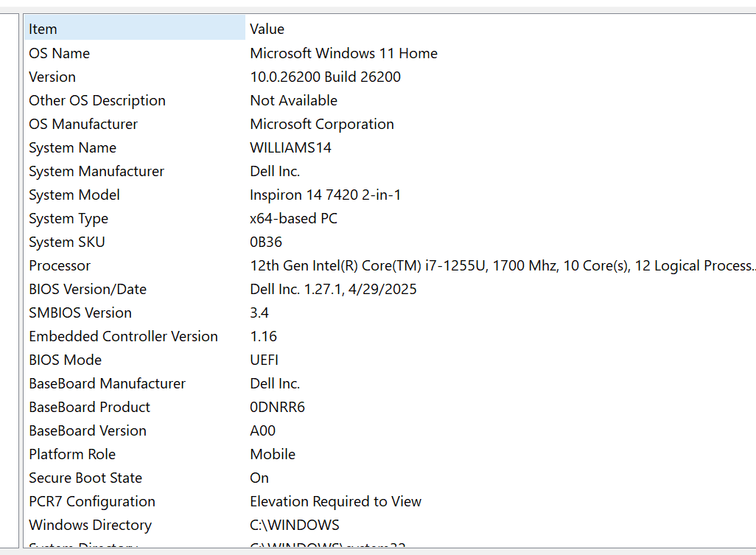Select the "BaseBoard Product" item label

[x=90, y=408]
